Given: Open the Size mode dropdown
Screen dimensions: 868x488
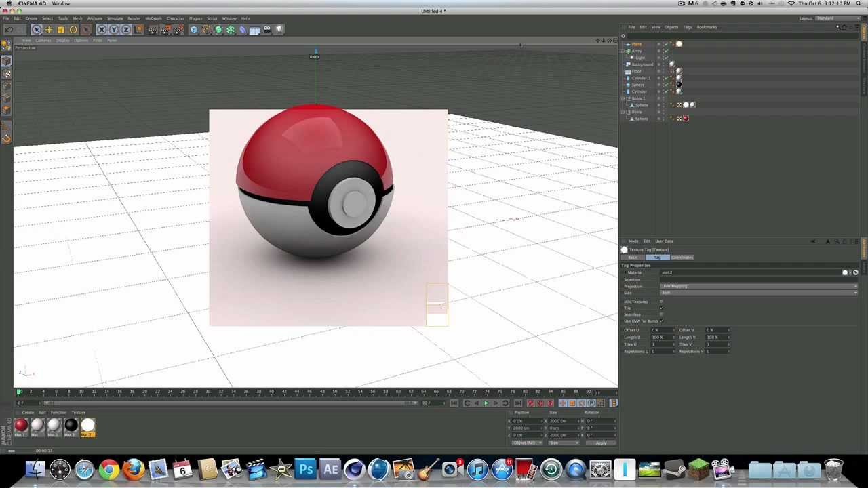Looking at the screenshot, I should pyautogui.click(x=563, y=443).
